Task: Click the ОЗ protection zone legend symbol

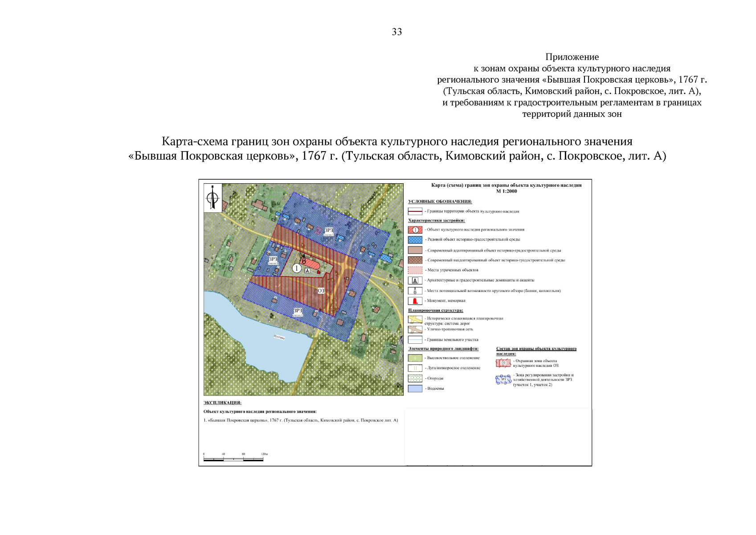Action: 503,363
